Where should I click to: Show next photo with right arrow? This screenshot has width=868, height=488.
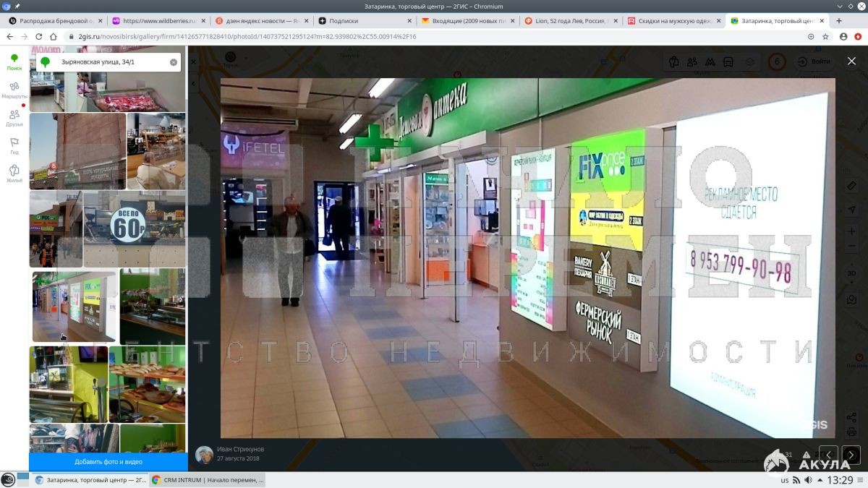point(851,455)
